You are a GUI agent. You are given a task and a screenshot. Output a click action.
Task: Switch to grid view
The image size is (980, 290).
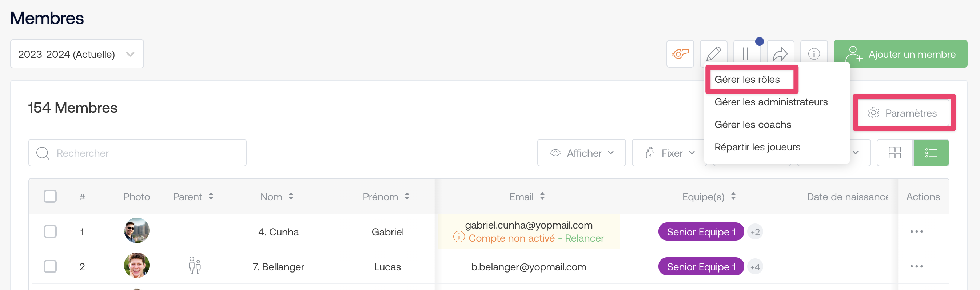tap(895, 153)
